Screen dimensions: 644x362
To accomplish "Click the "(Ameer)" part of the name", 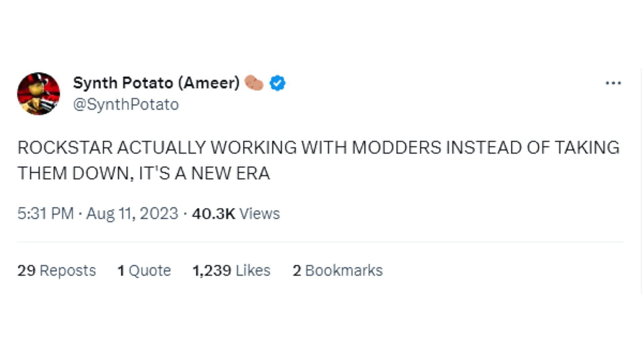I will [x=209, y=83].
